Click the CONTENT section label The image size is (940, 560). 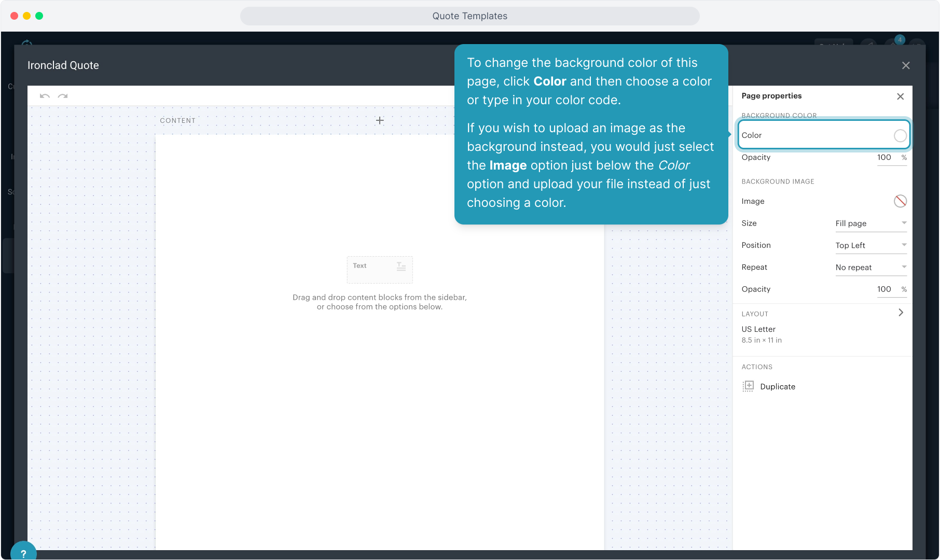coord(178,121)
